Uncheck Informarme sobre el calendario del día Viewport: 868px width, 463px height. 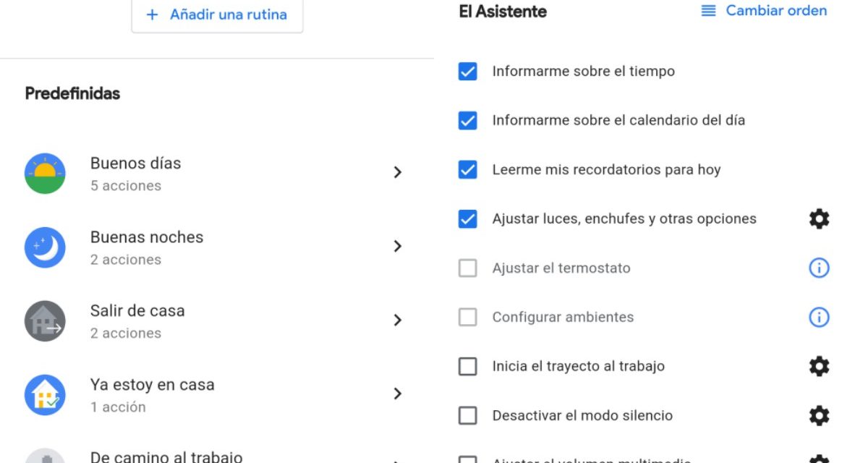[x=468, y=120]
